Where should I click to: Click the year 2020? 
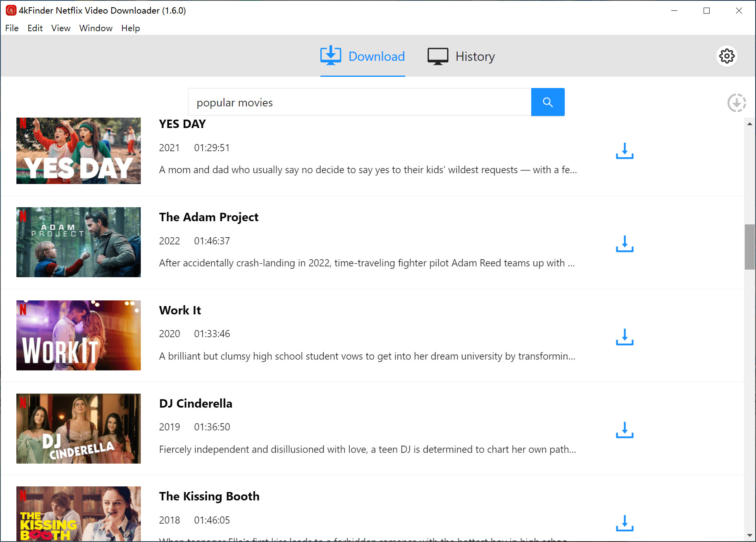(170, 334)
